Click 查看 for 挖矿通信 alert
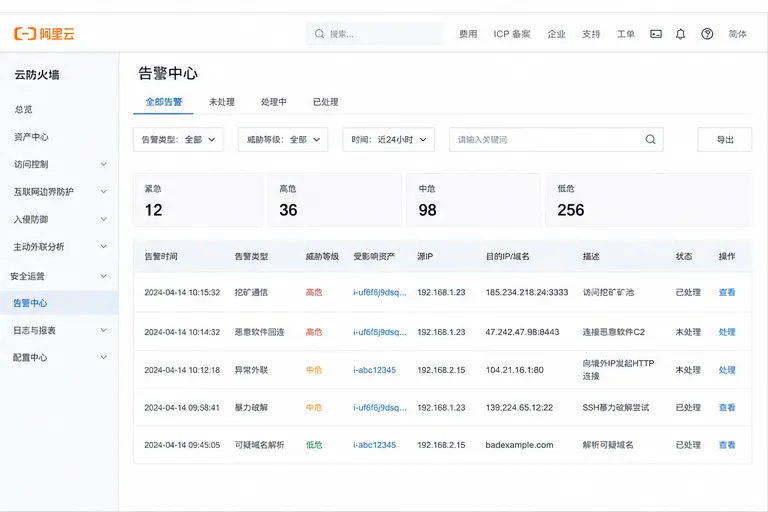 [x=727, y=293]
